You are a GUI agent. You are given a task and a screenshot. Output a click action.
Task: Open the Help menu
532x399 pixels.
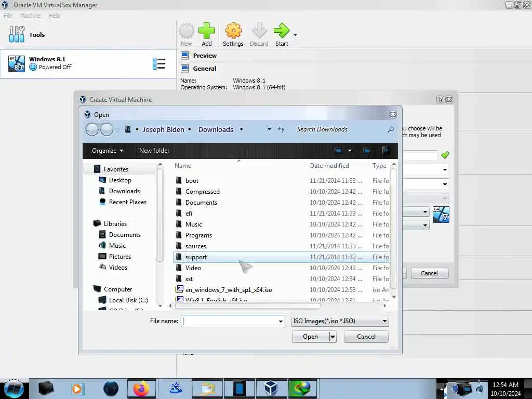(x=54, y=16)
